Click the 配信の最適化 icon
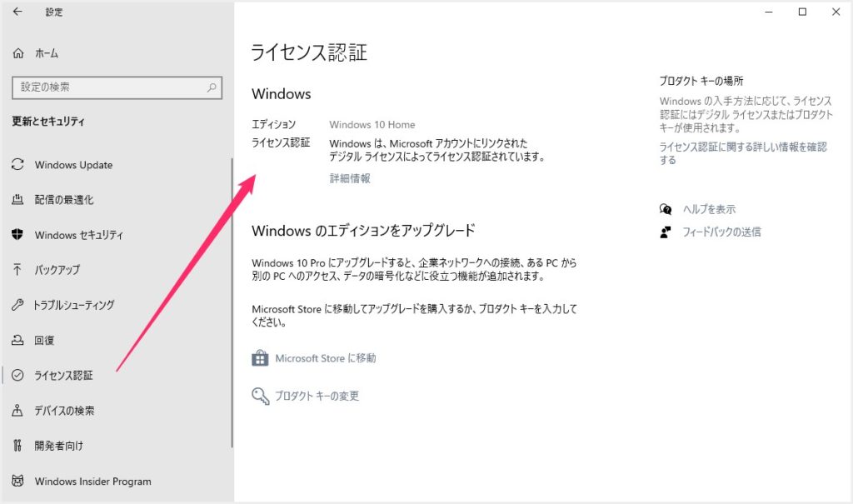Viewport: 853px width, 504px height. click(17, 200)
